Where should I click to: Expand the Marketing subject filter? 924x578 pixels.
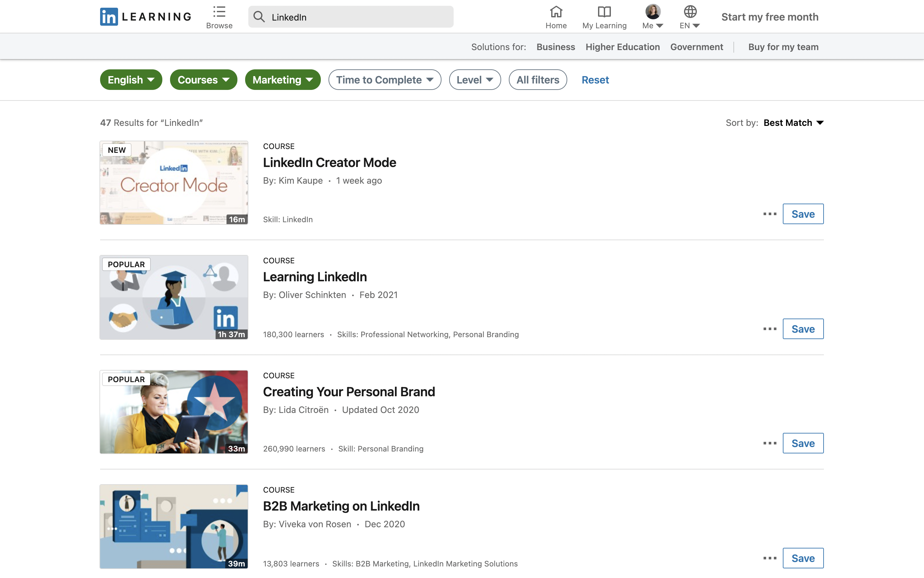283,80
